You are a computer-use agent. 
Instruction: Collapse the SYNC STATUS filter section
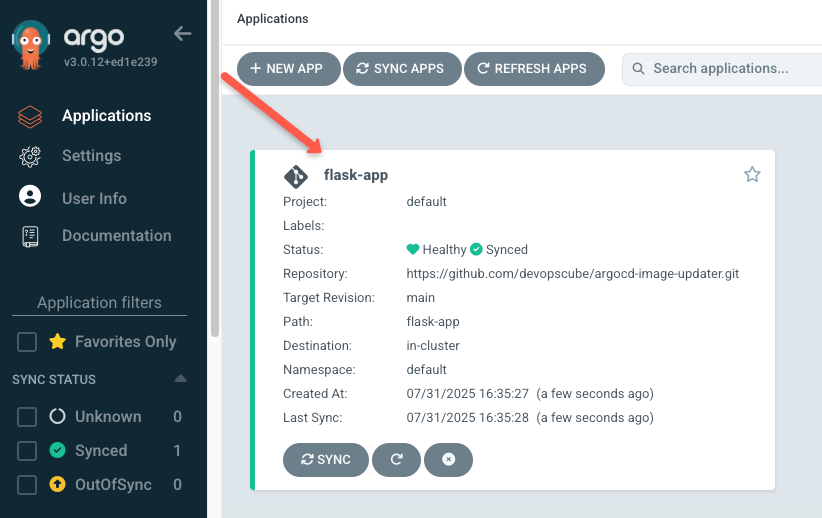click(x=180, y=379)
